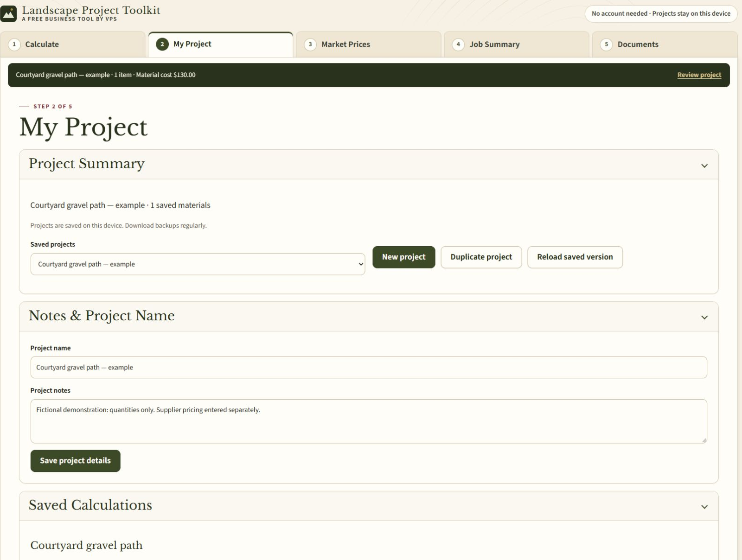742x560 pixels.
Task: Click the New project button
Action: tap(403, 257)
